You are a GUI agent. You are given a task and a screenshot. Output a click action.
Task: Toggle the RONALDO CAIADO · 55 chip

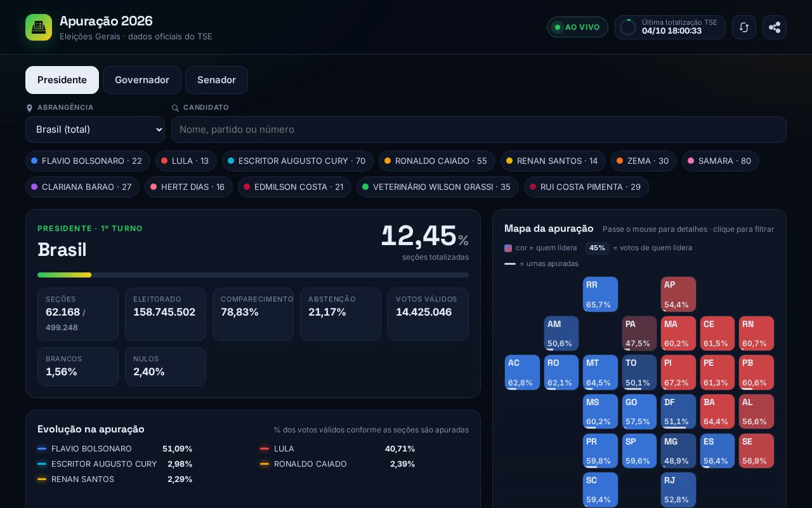[437, 161]
